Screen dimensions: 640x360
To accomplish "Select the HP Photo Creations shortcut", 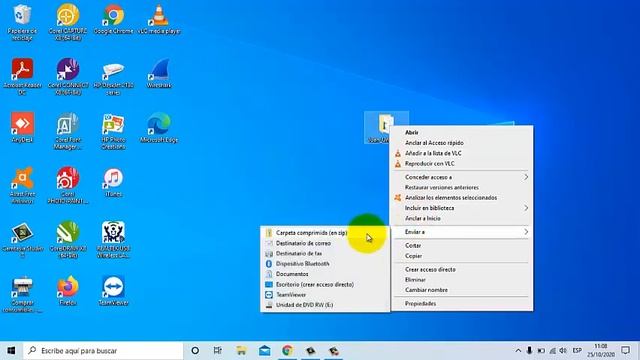I will [x=113, y=131].
